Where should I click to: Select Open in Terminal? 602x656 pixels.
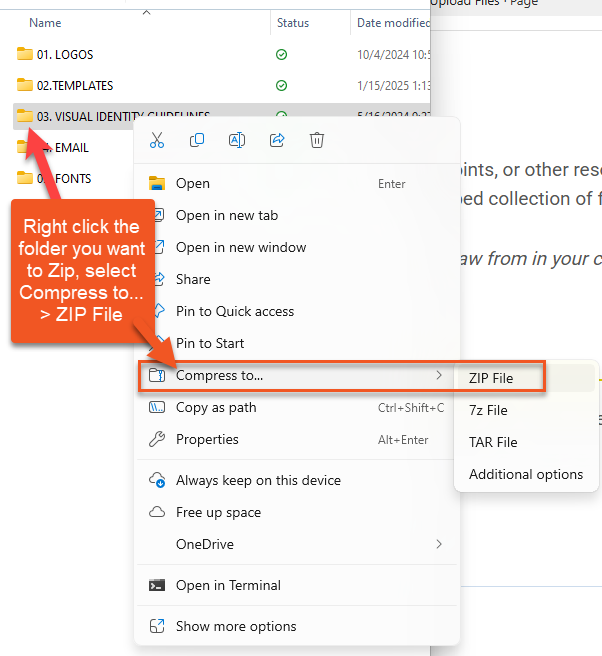228,585
